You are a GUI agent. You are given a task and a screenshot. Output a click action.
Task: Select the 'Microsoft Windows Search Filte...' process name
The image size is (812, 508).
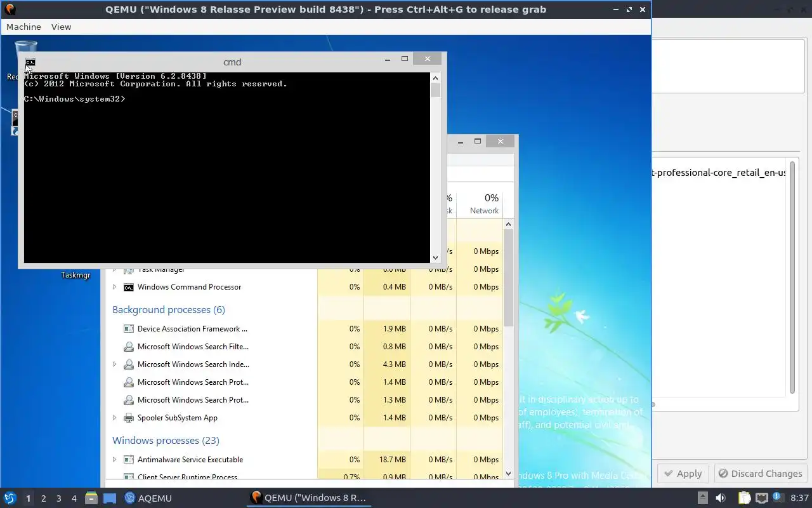(193, 347)
